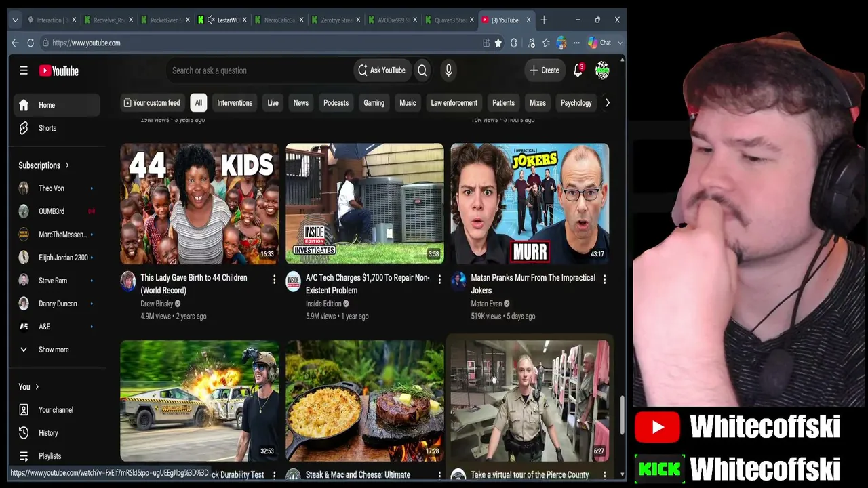Open 'A/C Tech Charges $1,700' video title
This screenshot has width=868, height=488.
368,284
